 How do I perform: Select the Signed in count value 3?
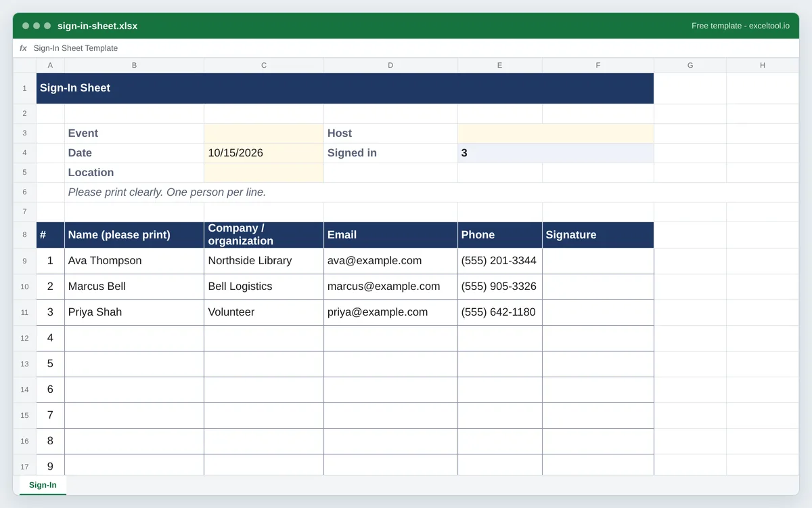[x=556, y=153]
